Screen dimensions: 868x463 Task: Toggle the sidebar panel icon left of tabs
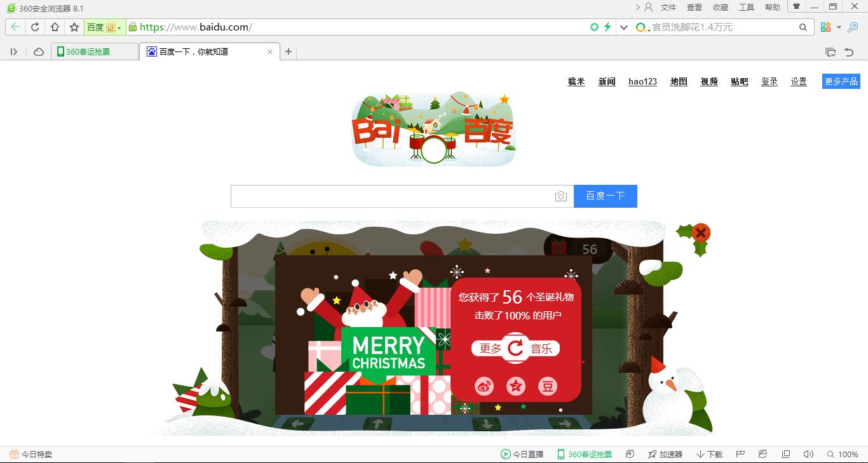[14, 52]
